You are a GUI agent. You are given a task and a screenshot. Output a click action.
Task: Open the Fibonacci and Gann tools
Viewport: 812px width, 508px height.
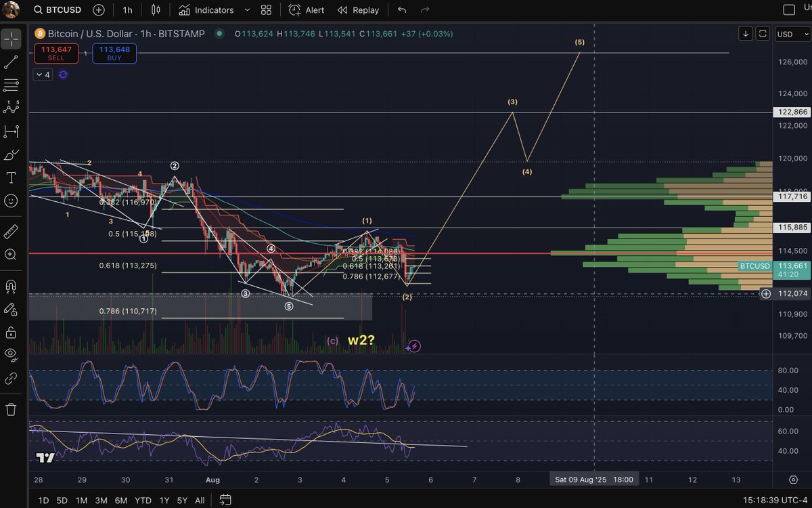tap(11, 85)
